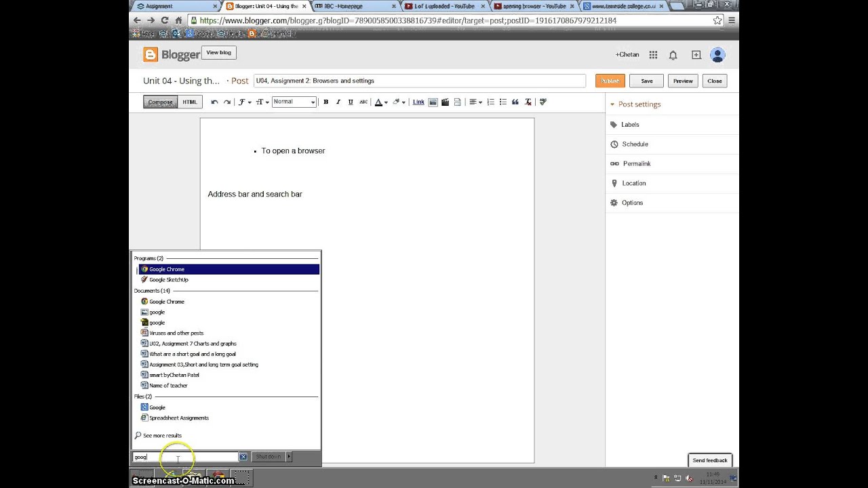Open the text color picker

(381, 102)
